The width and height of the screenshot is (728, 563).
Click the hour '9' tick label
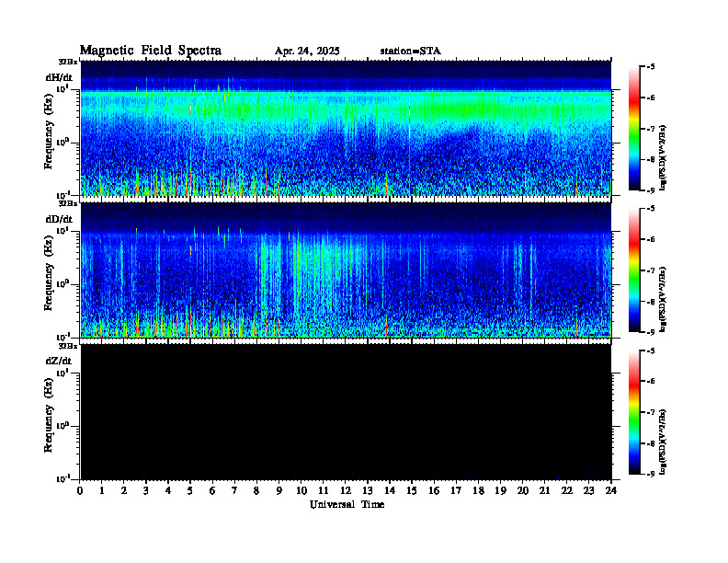click(x=279, y=490)
